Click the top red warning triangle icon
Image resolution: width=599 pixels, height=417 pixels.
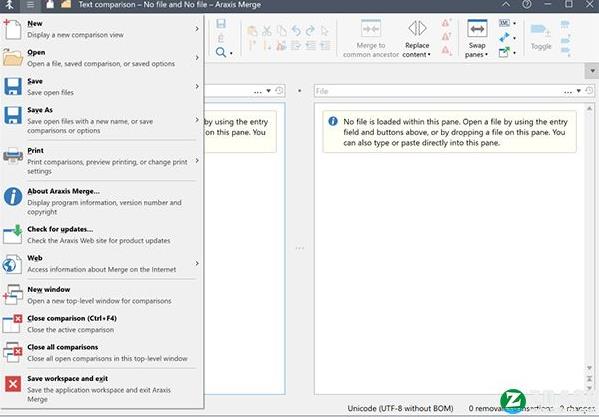coord(446,23)
